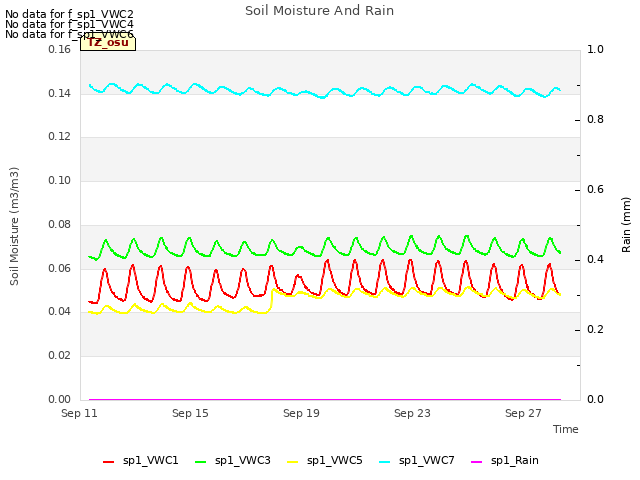640x480 pixels.
Task: Click the Sep 23 x-axis tick label
Action: pos(412,413)
